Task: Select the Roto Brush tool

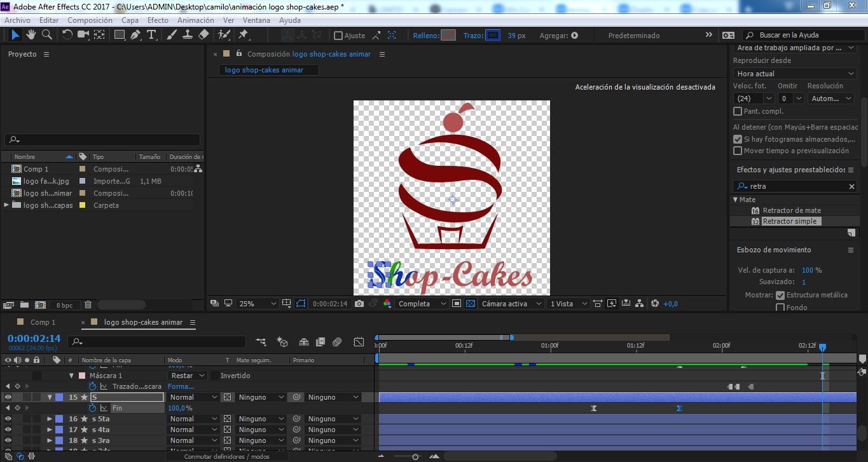Action: point(224,35)
